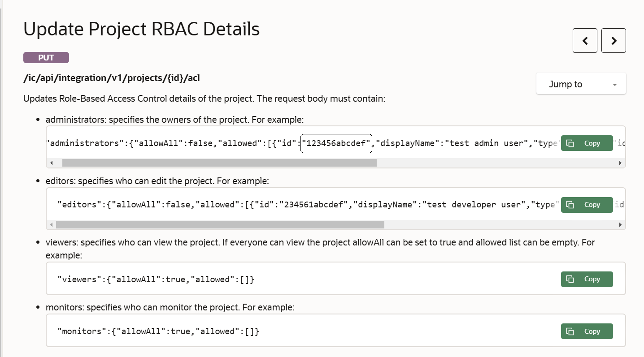This screenshot has height=357, width=644.
Task: Go to next page with right chevron
Action: click(x=614, y=41)
